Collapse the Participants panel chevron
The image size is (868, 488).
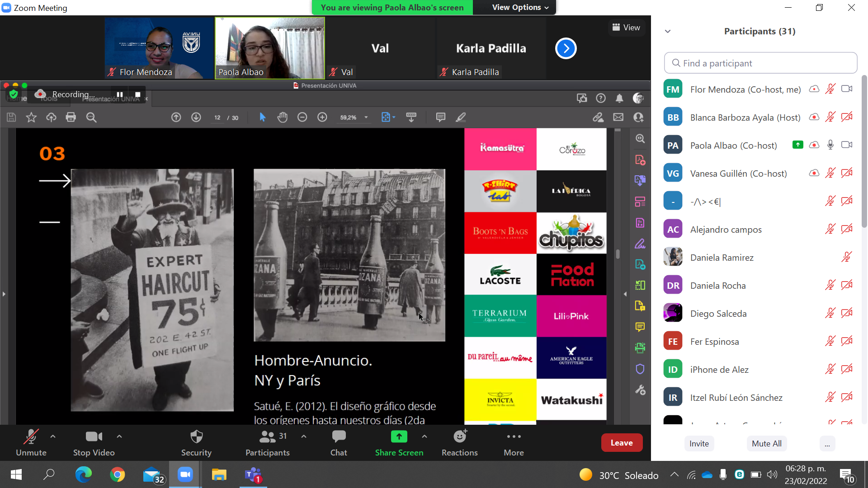[668, 31]
